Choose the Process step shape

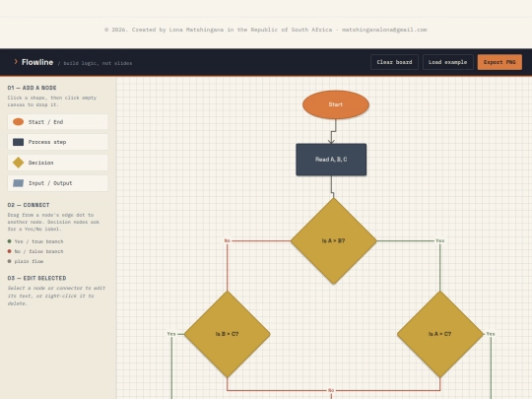coord(58,142)
